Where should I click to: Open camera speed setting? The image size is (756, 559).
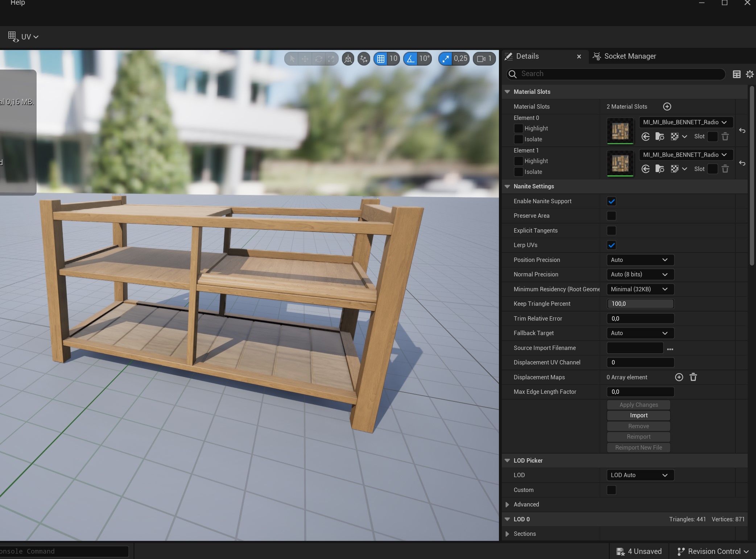click(x=484, y=59)
